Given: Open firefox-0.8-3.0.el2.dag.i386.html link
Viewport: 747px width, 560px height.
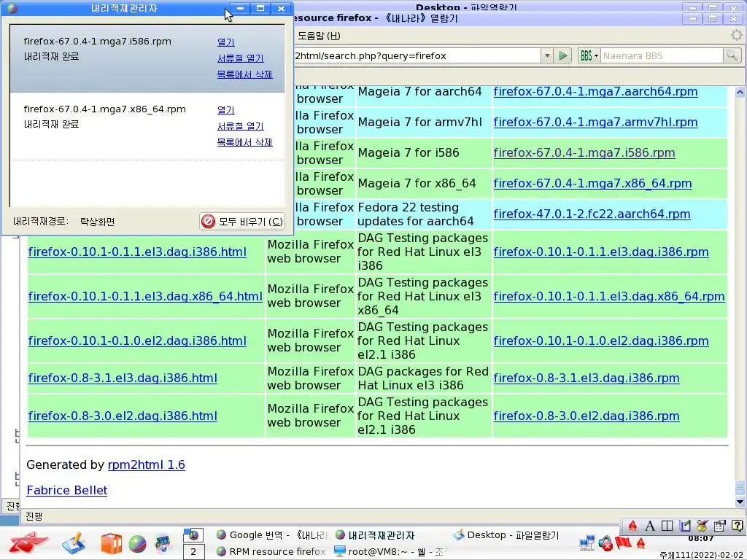Looking at the screenshot, I should (x=123, y=416).
